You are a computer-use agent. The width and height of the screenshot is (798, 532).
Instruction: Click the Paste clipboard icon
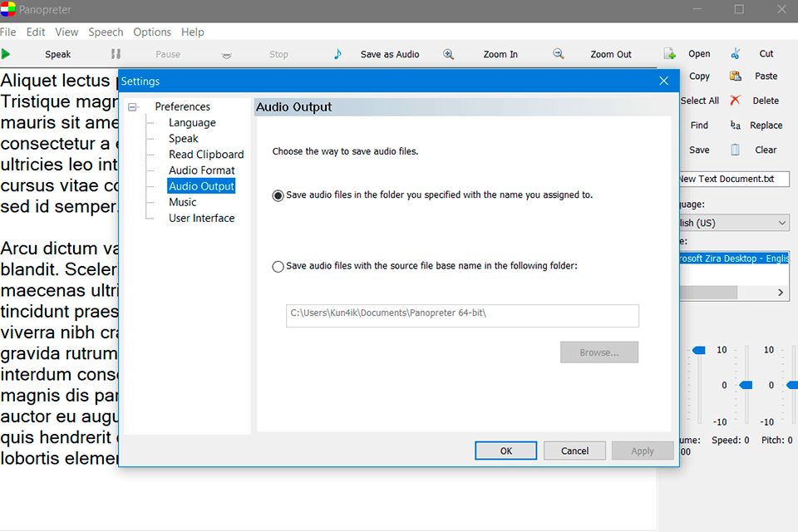[x=736, y=76]
